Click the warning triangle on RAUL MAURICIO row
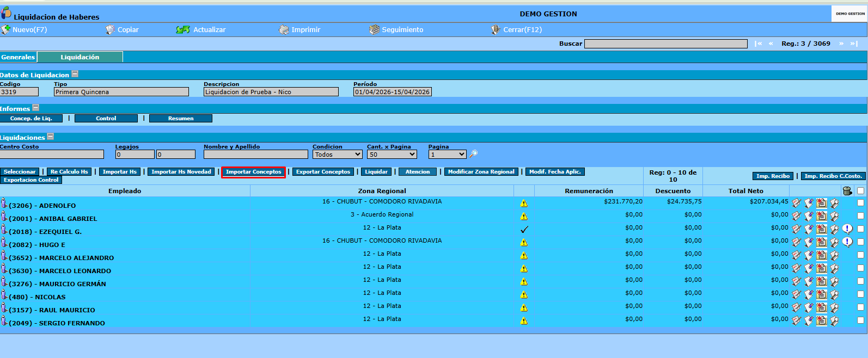The width and height of the screenshot is (868, 358). point(524,307)
